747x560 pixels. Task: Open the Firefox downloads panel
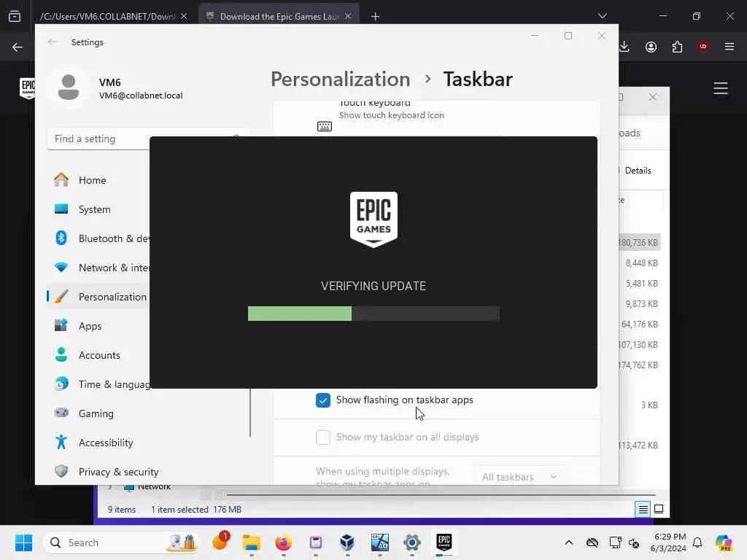[x=624, y=47]
